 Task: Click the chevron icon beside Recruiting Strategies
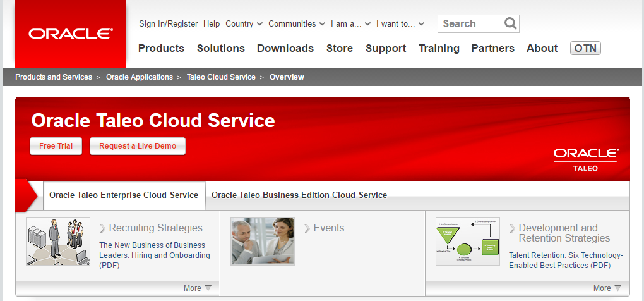coord(102,228)
